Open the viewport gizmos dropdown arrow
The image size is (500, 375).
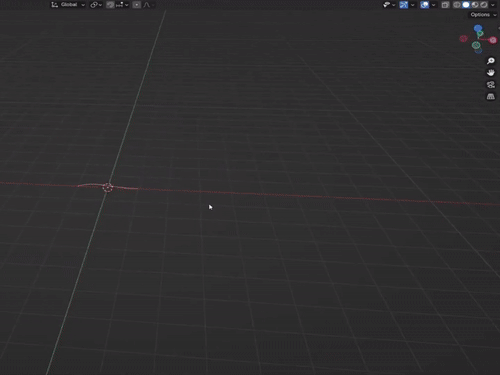point(413,5)
